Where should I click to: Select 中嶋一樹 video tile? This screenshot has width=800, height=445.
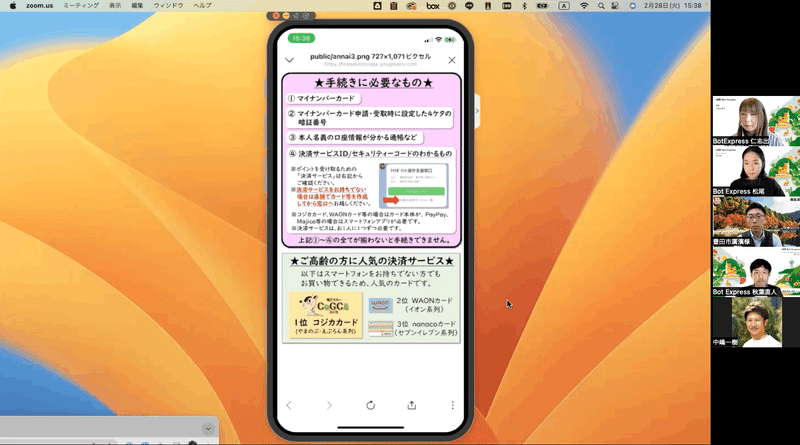coord(756,322)
